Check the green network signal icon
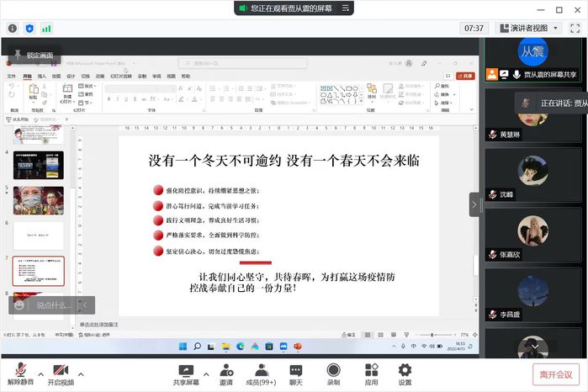 tap(46, 28)
